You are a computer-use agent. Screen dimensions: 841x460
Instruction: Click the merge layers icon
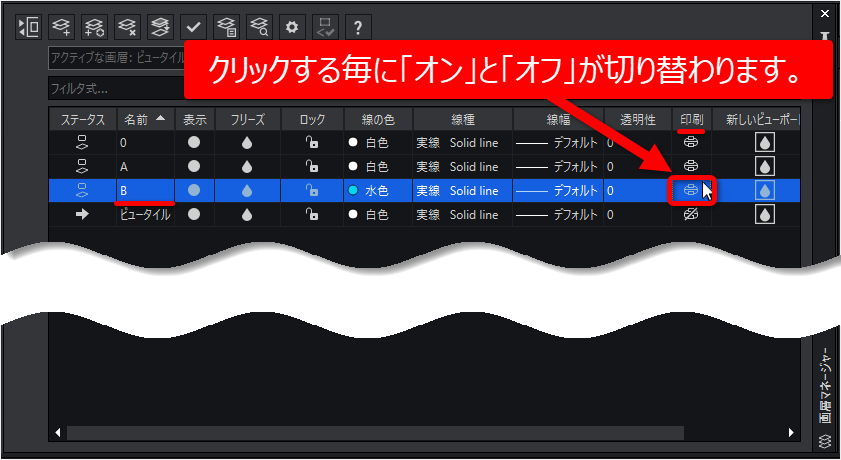[x=160, y=27]
